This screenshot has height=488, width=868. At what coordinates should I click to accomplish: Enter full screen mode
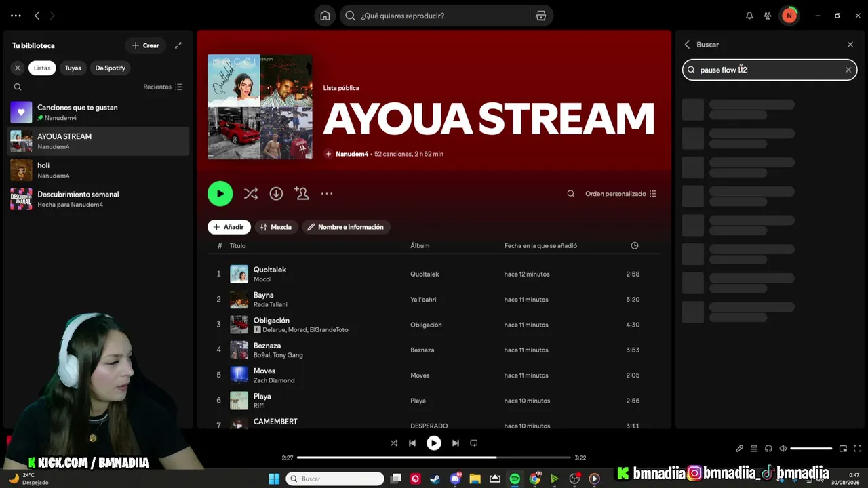click(x=857, y=449)
